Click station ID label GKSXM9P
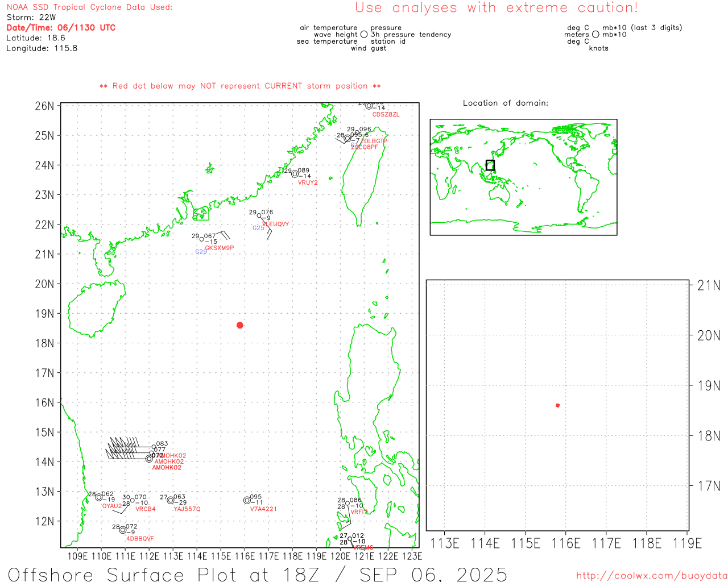This screenshot has width=728, height=582. click(x=220, y=248)
